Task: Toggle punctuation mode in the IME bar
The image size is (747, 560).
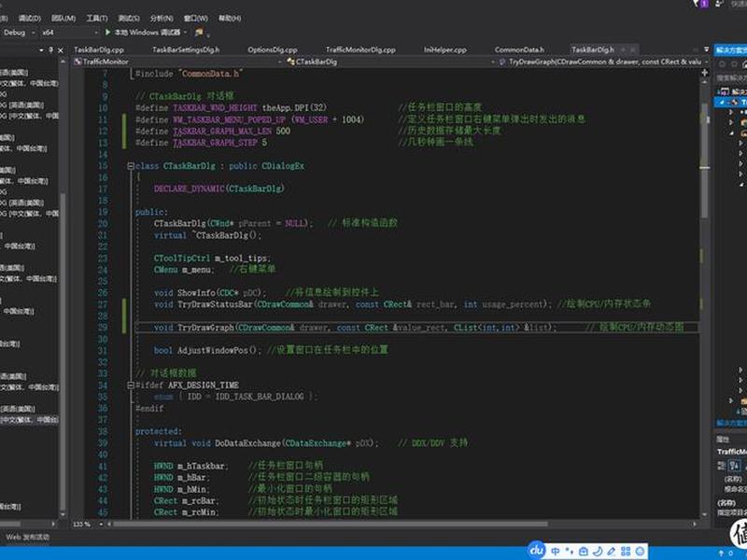Action: tap(570, 552)
